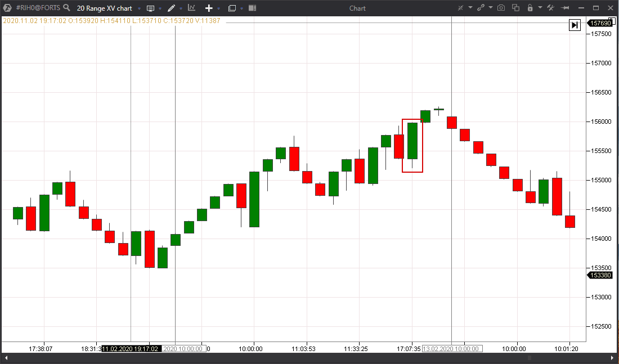Open the chart settings wrench icon
The width and height of the screenshot is (619, 364).
pos(549,8)
